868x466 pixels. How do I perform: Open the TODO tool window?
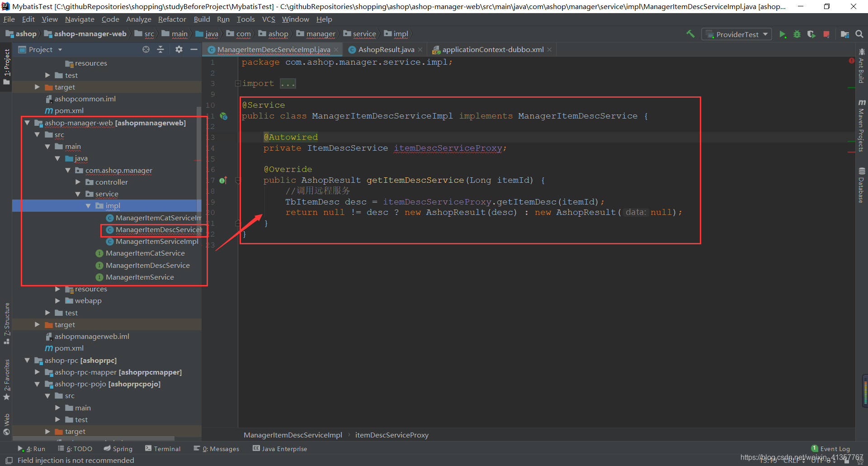tap(75, 449)
